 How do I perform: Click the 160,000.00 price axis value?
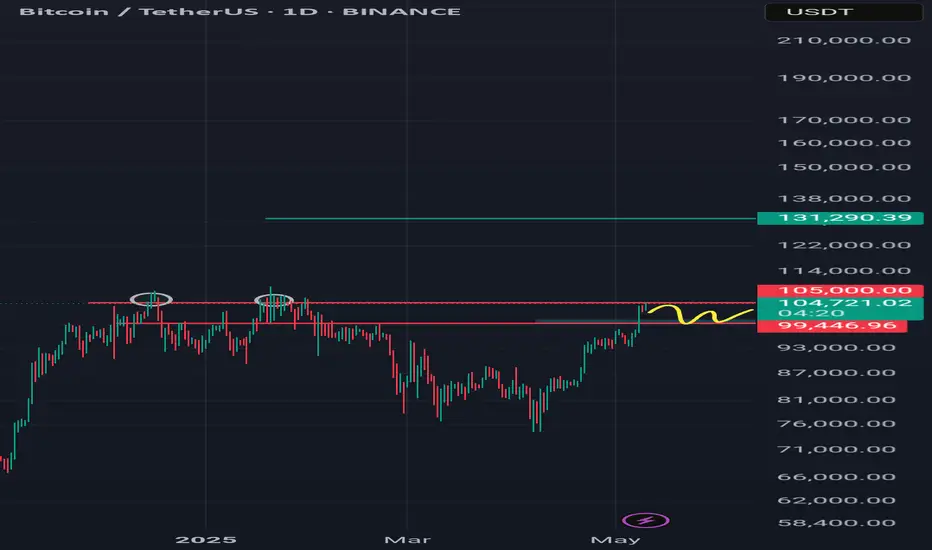tap(844, 143)
